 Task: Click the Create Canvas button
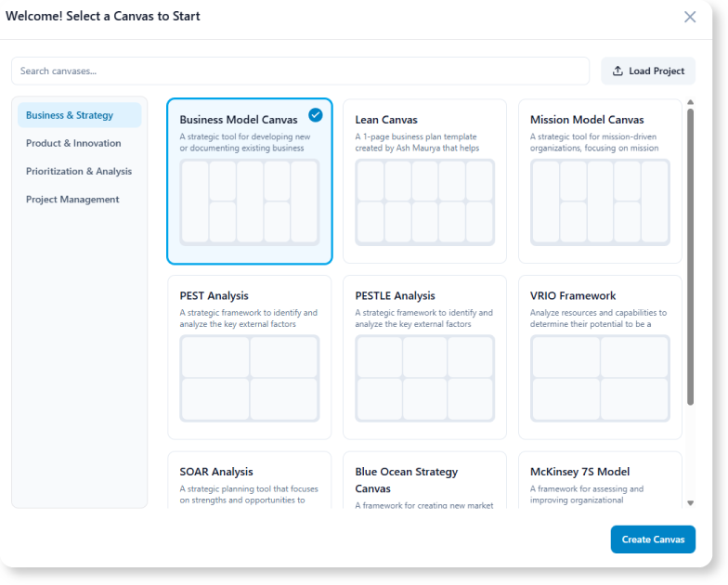tap(653, 539)
